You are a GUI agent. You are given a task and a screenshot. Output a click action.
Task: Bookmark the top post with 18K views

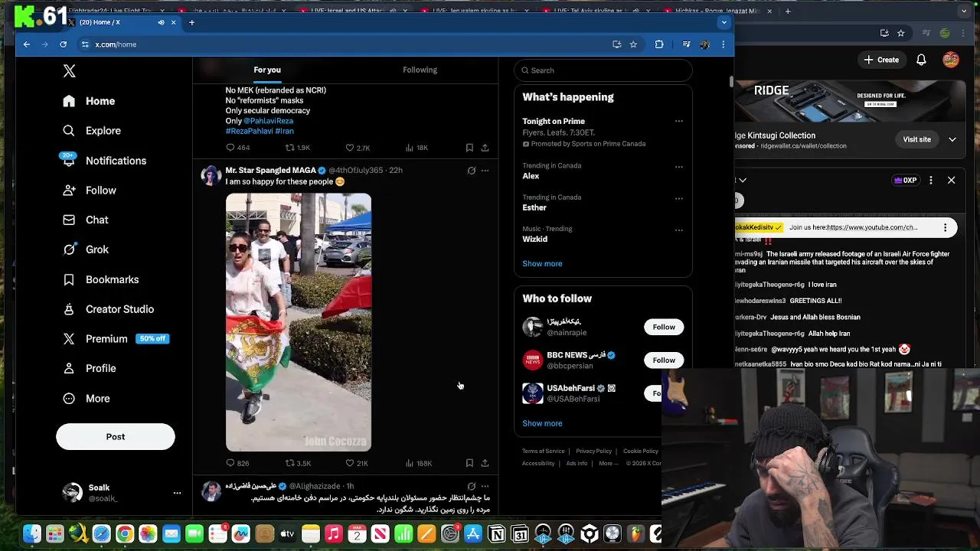[x=469, y=148]
